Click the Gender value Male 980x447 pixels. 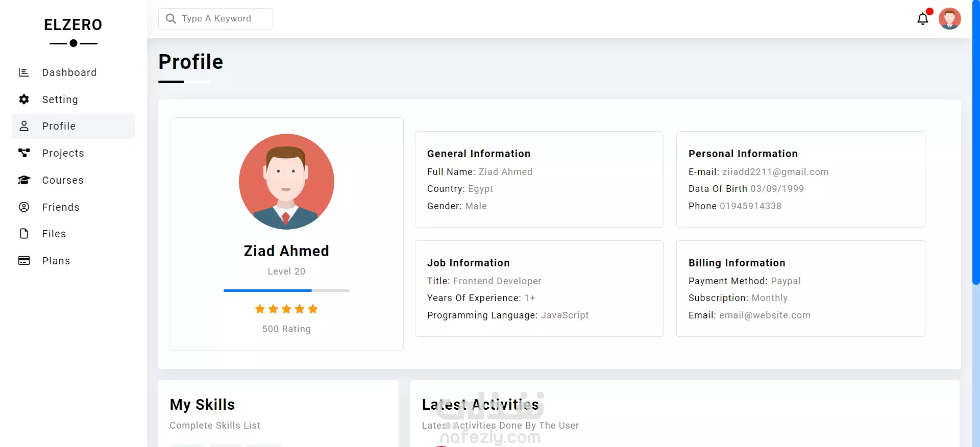click(x=476, y=206)
